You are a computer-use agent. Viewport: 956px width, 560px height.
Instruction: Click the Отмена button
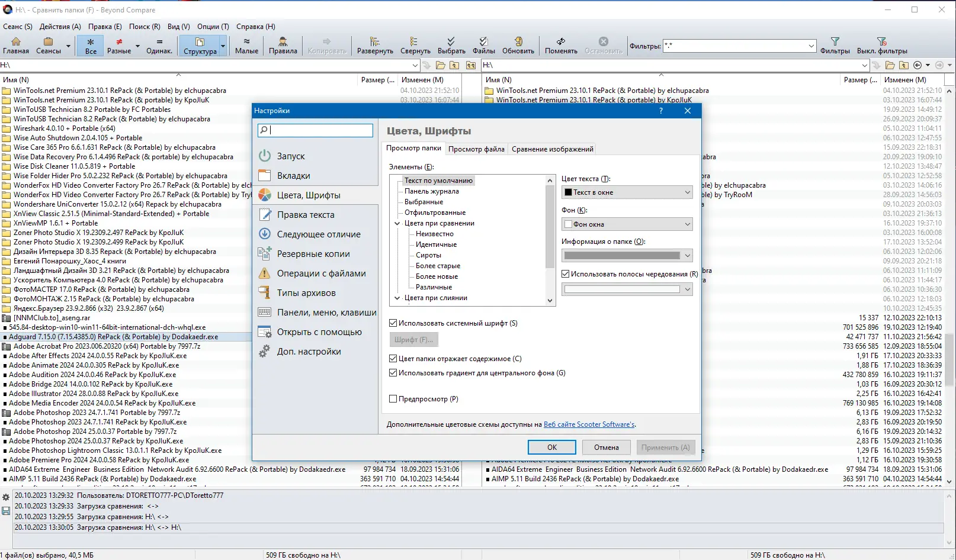(x=607, y=448)
